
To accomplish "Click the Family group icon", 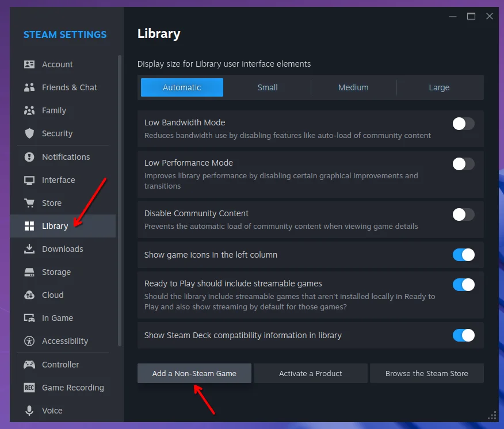I will (x=29, y=110).
